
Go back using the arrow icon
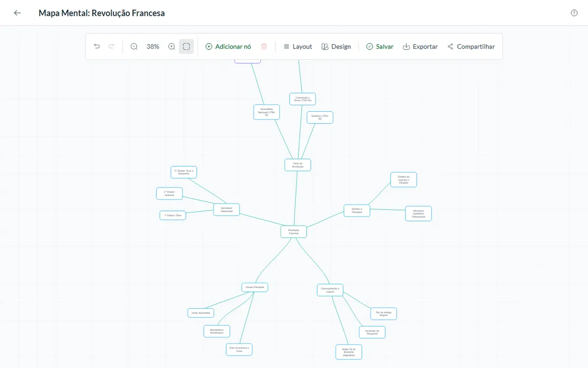coord(18,13)
